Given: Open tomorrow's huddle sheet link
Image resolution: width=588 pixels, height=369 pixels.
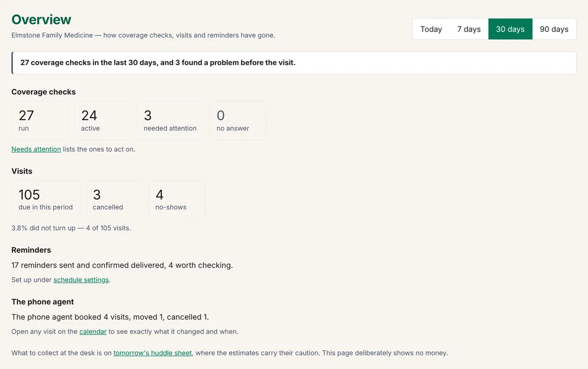Looking at the screenshot, I should (153, 353).
